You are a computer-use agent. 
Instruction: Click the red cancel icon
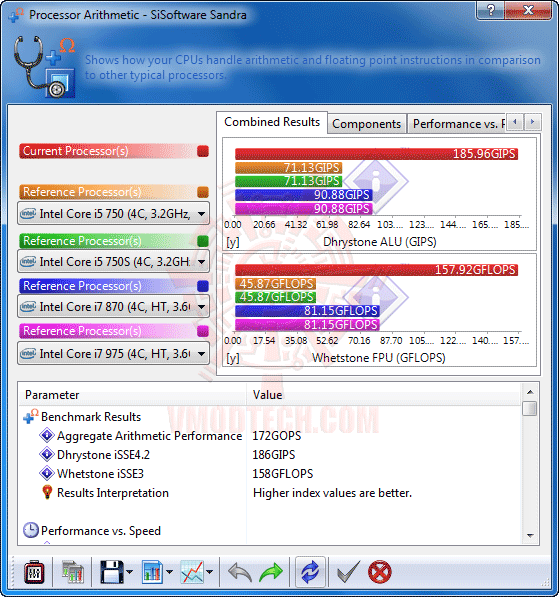(380, 572)
